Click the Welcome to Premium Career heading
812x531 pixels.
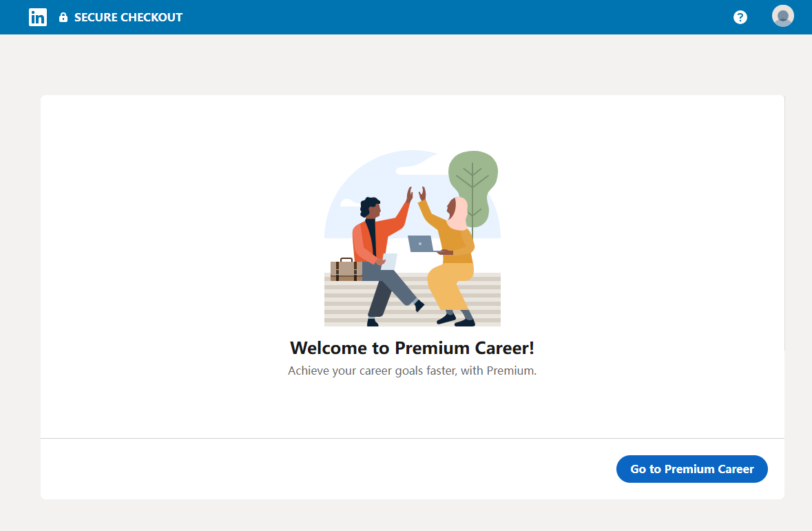tap(412, 347)
